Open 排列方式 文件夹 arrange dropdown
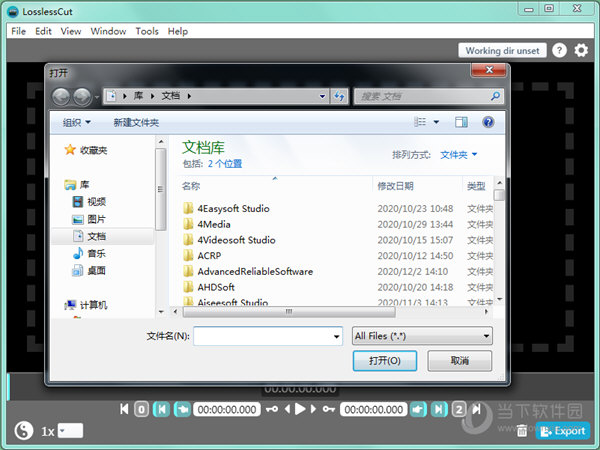 (x=458, y=155)
